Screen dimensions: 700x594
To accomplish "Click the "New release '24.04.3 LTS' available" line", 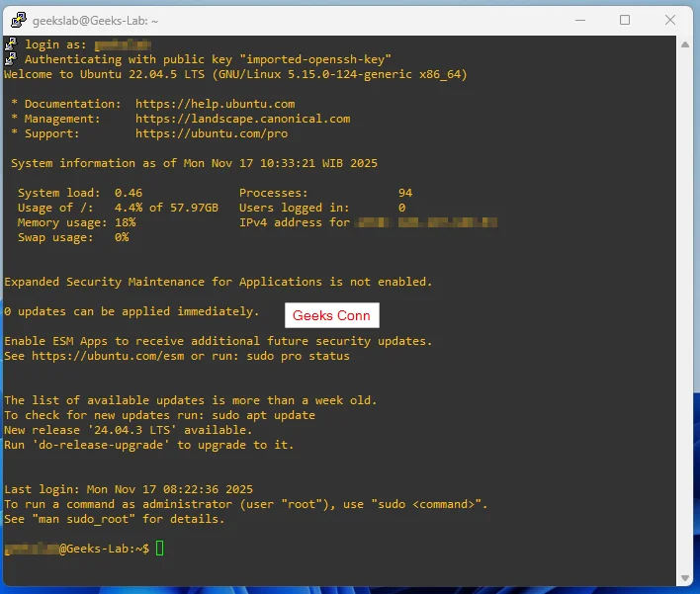I will (x=129, y=430).
